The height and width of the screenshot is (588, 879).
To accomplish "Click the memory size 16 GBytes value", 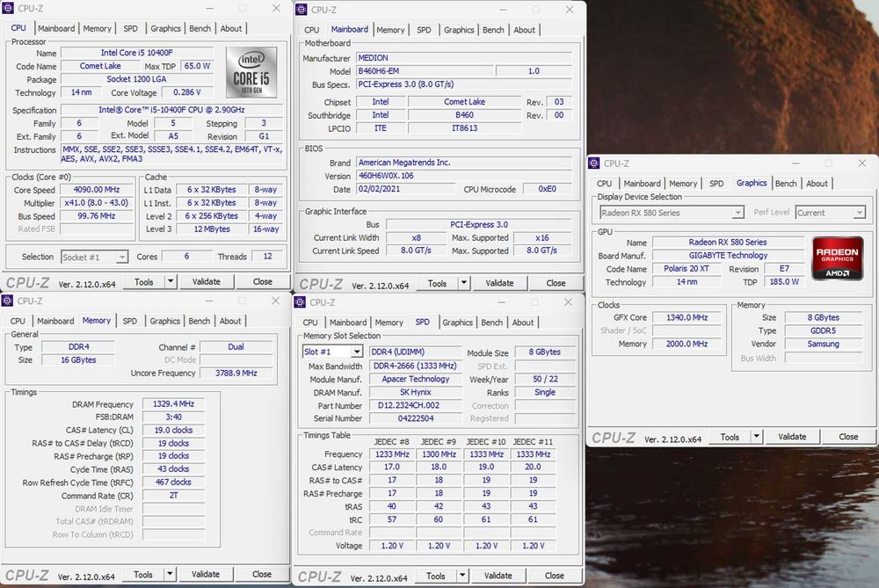I will [78, 359].
